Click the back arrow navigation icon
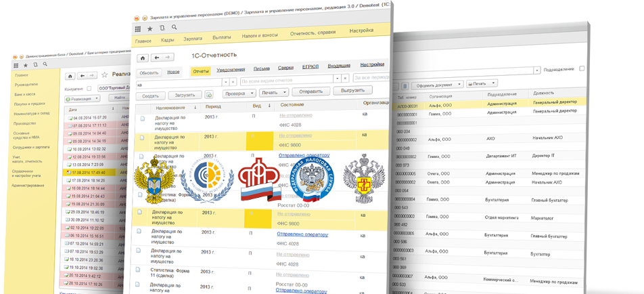The width and height of the screenshot is (644, 294). [158, 58]
